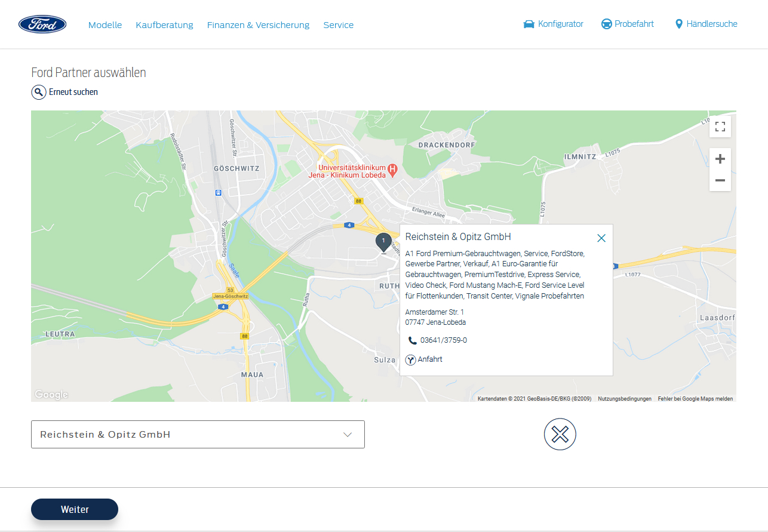Click the MAUA label on map
The width and height of the screenshot is (768, 532).
[252, 374]
